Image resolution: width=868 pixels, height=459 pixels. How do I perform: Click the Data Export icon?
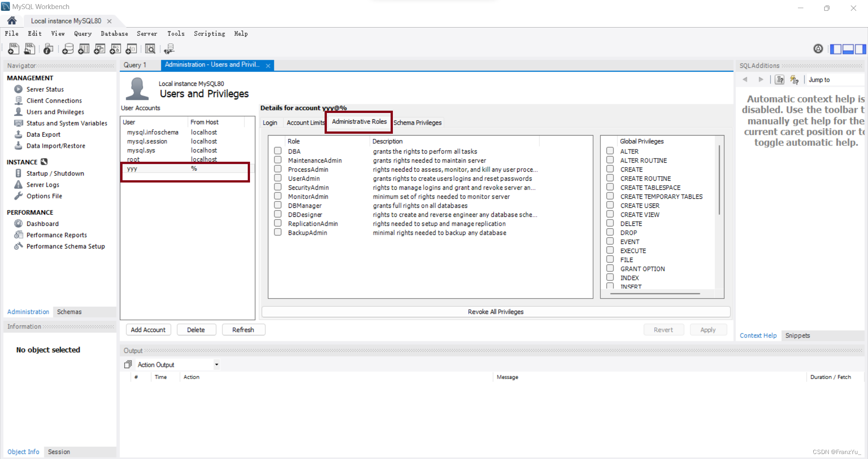[x=19, y=134]
